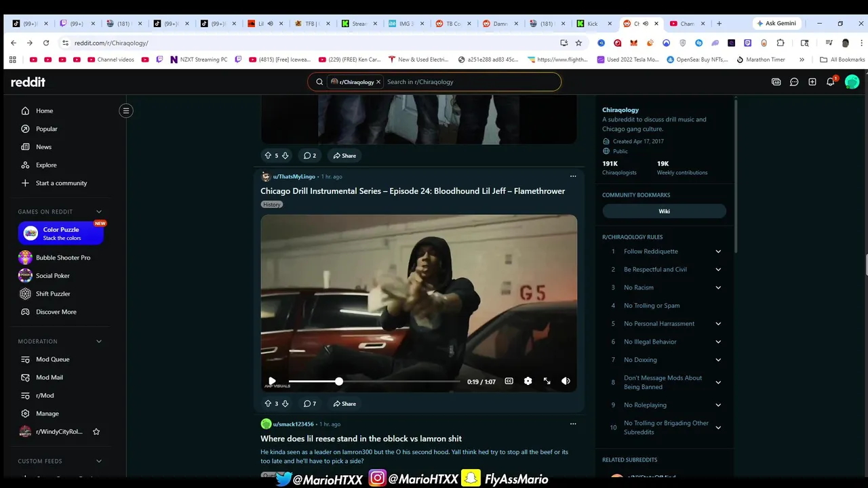Downvote the post with 5 votes
The image size is (868, 488).
[x=285, y=155]
